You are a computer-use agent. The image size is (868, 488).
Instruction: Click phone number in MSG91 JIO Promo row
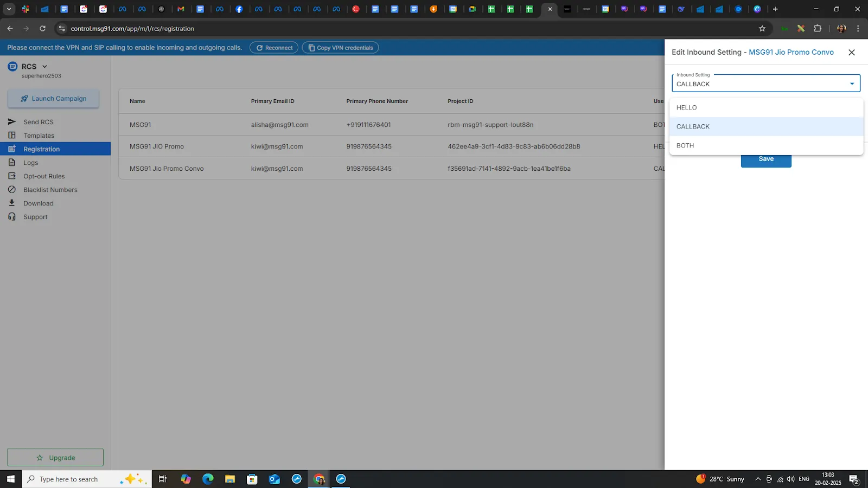coord(369,146)
